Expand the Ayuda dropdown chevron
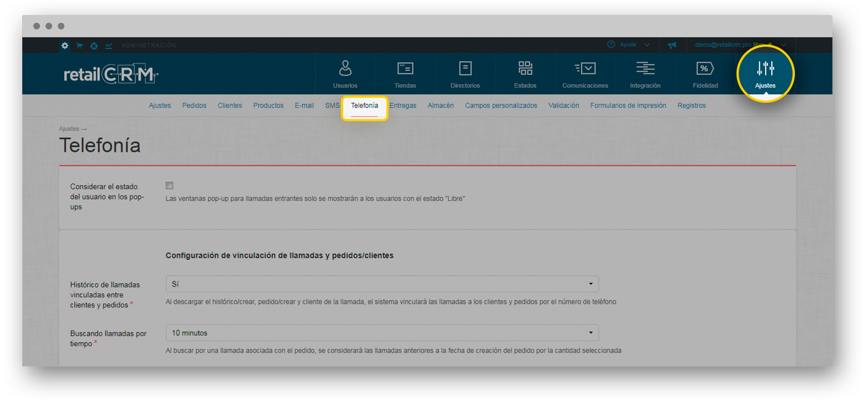This screenshot has width=868, height=403. pyautogui.click(x=647, y=45)
